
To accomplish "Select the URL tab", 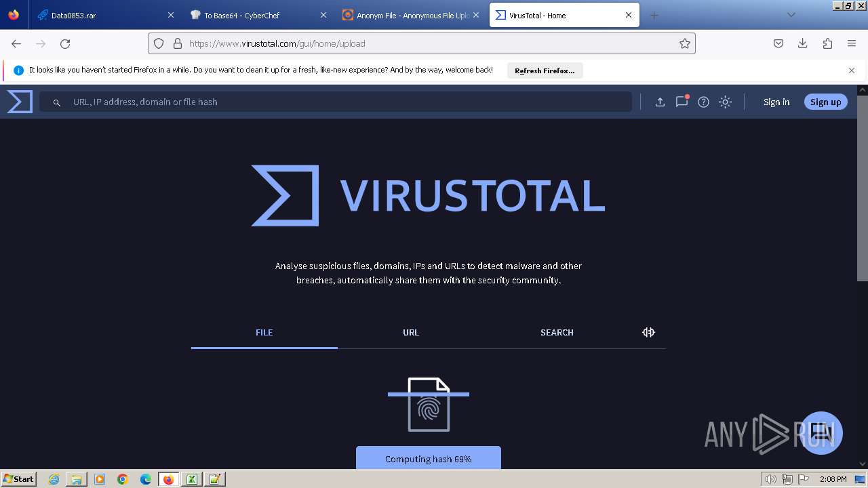I will click(411, 332).
